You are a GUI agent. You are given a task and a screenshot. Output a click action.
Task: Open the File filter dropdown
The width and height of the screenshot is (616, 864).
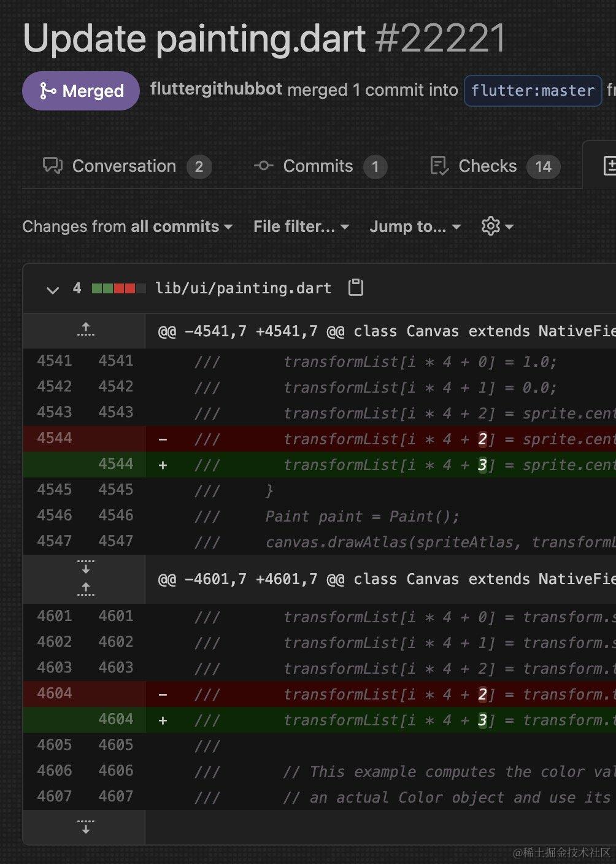(x=301, y=226)
